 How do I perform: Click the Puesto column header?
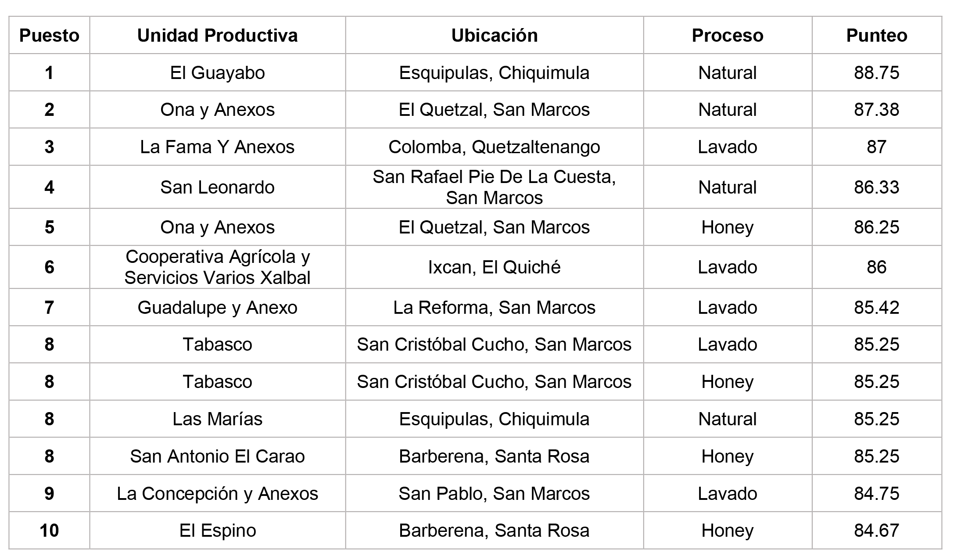[49, 35]
